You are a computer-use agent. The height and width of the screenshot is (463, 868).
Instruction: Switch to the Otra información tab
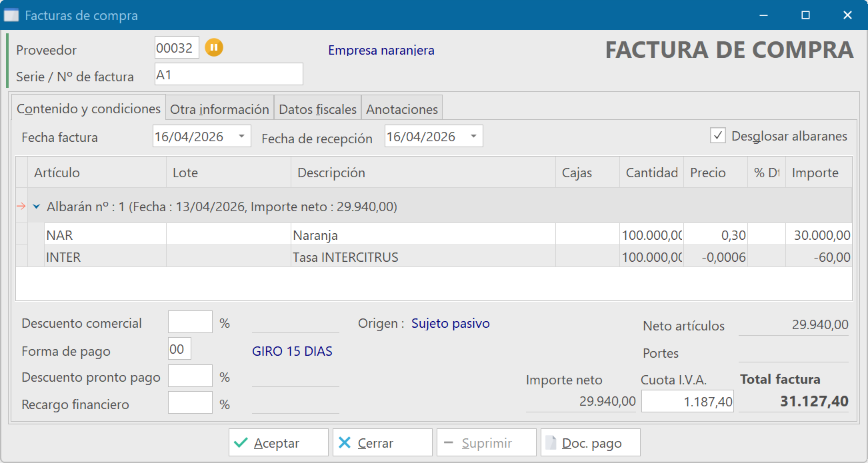coord(219,109)
